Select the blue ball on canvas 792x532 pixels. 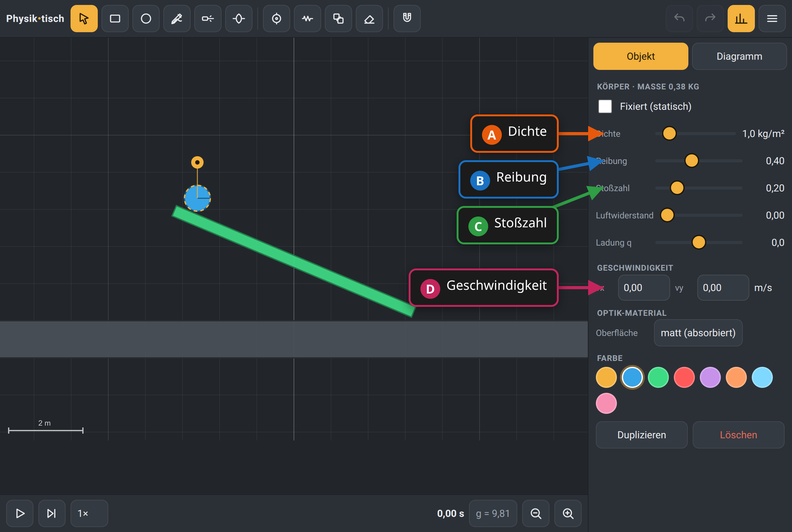[x=197, y=198]
